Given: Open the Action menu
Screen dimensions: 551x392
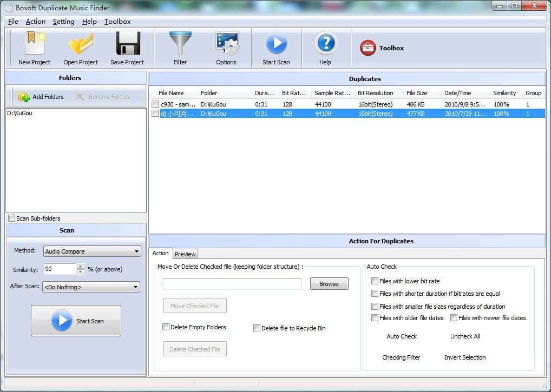Looking at the screenshot, I should click(x=36, y=22).
